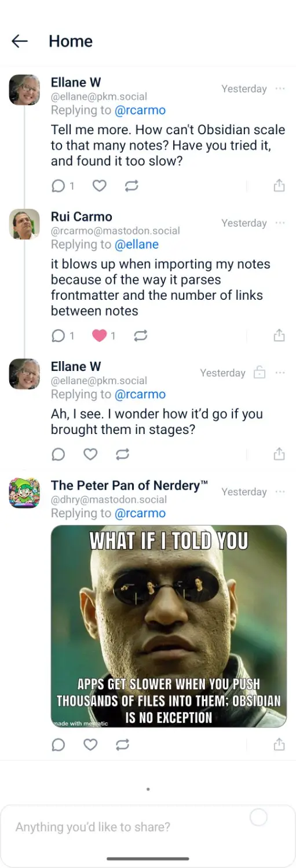296x868 pixels.
Task: Boost the Morpheus meme post
Action: point(122,745)
